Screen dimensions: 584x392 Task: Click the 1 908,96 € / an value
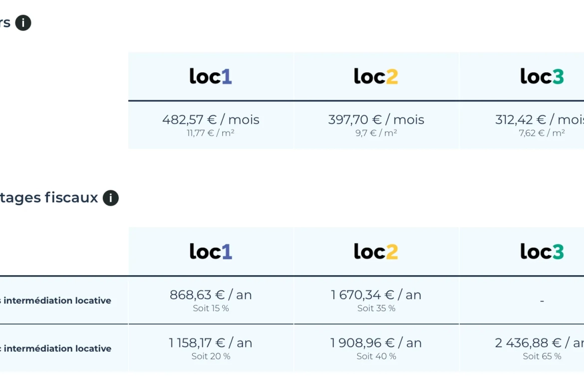[x=376, y=343]
